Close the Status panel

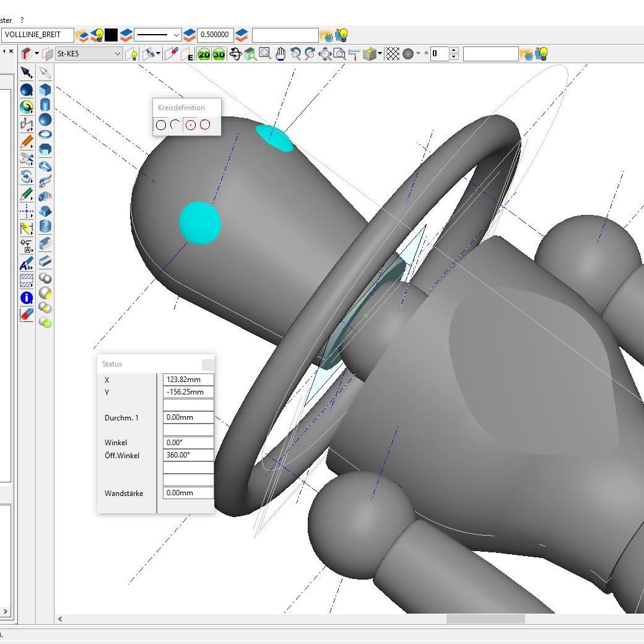(x=207, y=364)
